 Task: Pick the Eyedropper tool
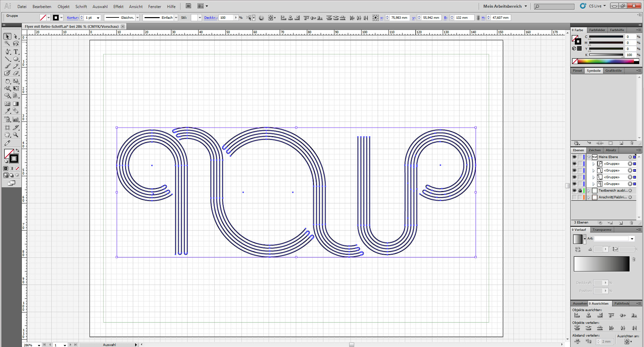pyautogui.click(x=7, y=111)
